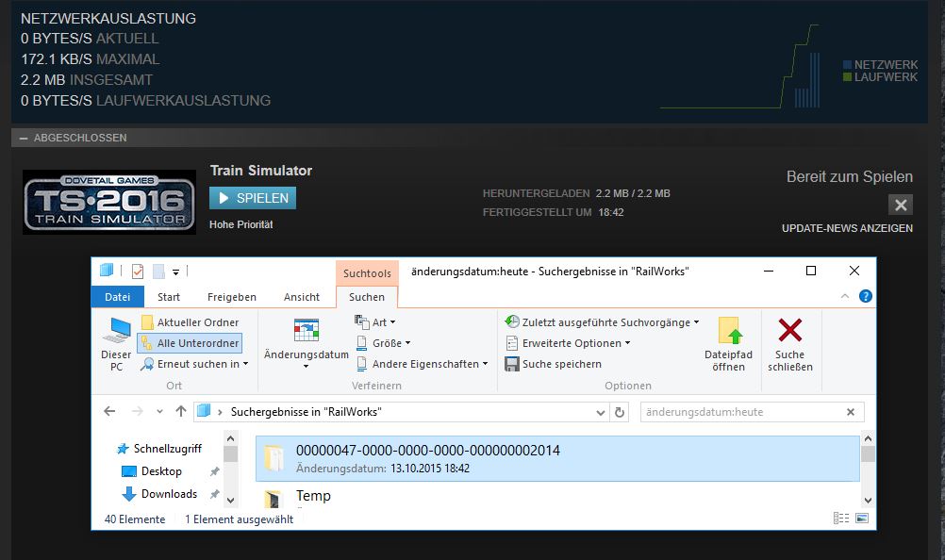
Task: Switch to the Start ribbon tab
Action: (x=169, y=297)
